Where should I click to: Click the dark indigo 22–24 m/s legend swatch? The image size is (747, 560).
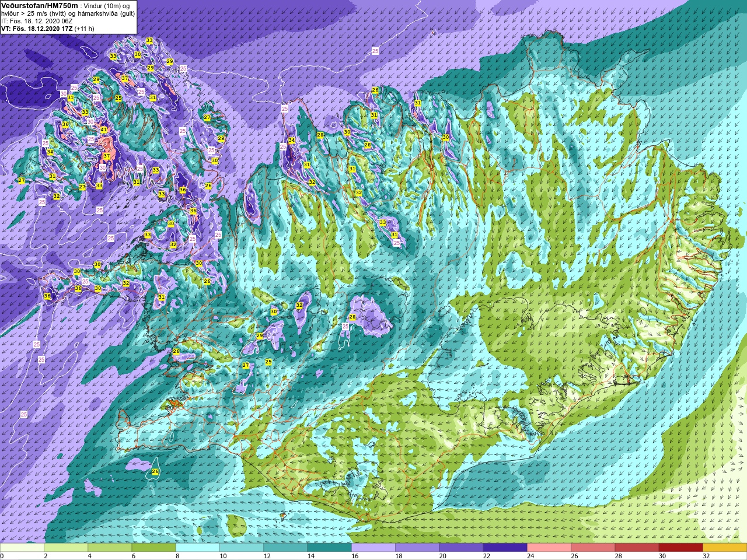pyautogui.click(x=505, y=548)
